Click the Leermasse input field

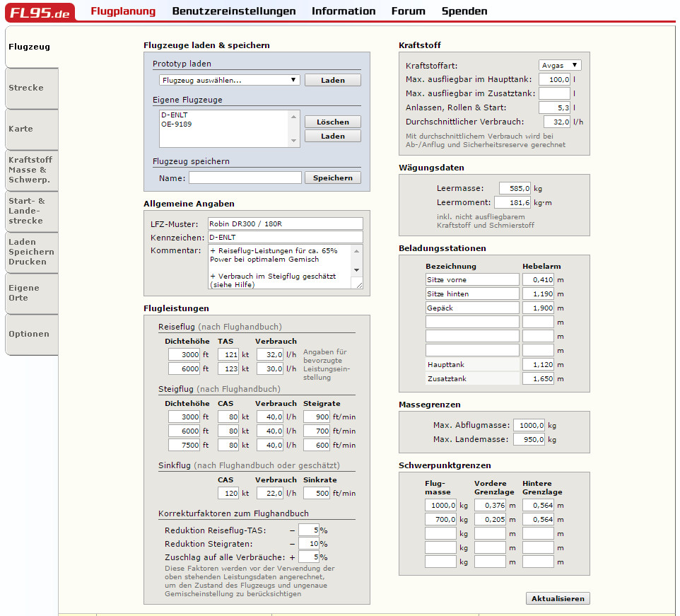pyautogui.click(x=514, y=188)
